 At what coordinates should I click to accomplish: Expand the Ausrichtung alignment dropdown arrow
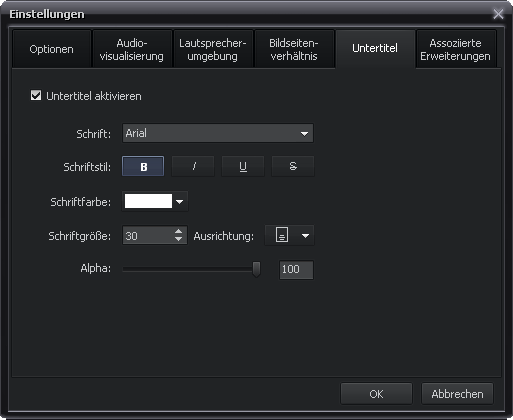305,235
